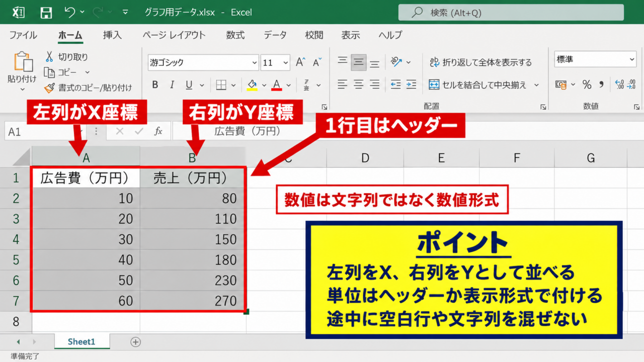Toggle Underline formatting

click(x=189, y=84)
